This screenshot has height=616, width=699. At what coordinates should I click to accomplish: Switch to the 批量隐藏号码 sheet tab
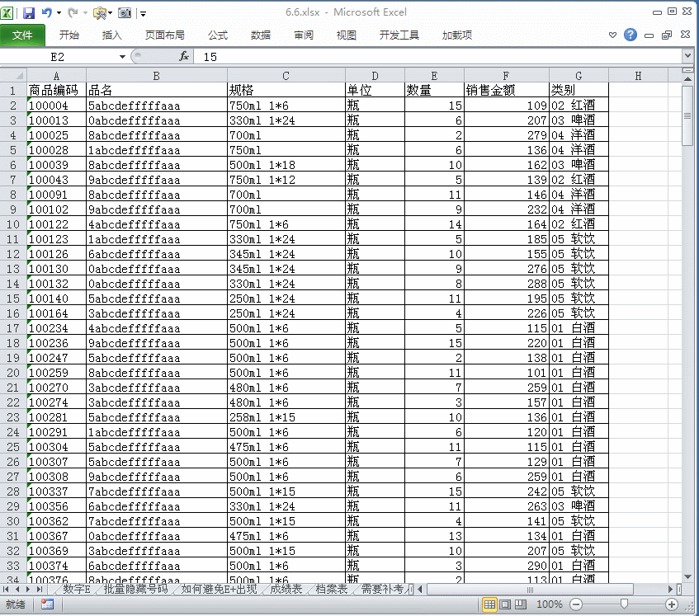coord(135,590)
